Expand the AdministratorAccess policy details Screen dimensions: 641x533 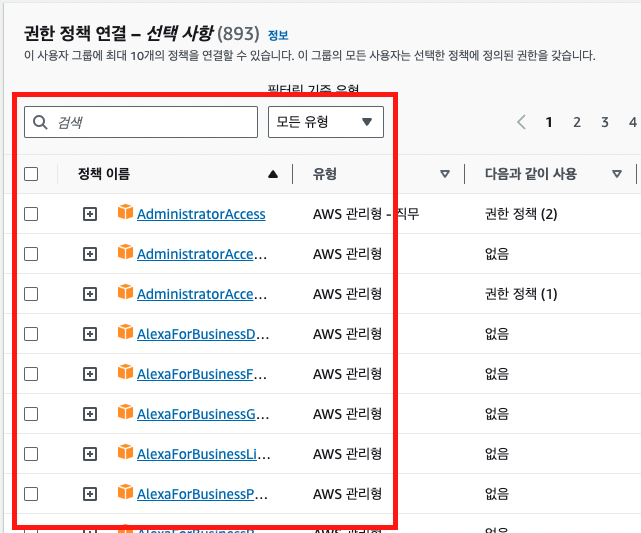pos(90,214)
